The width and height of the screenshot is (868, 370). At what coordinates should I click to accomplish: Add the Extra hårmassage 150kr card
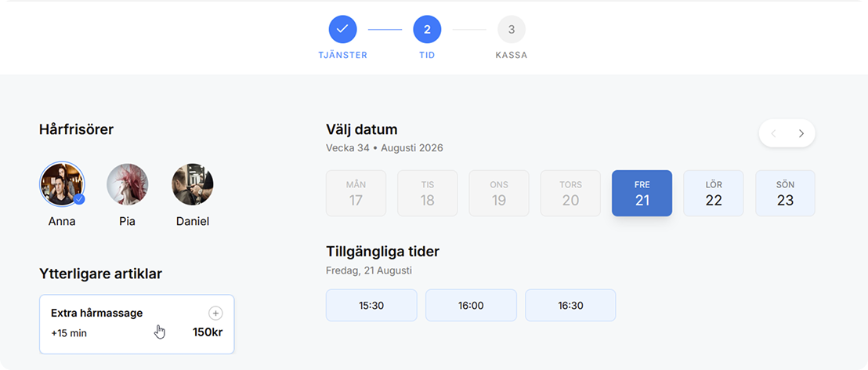point(137,324)
